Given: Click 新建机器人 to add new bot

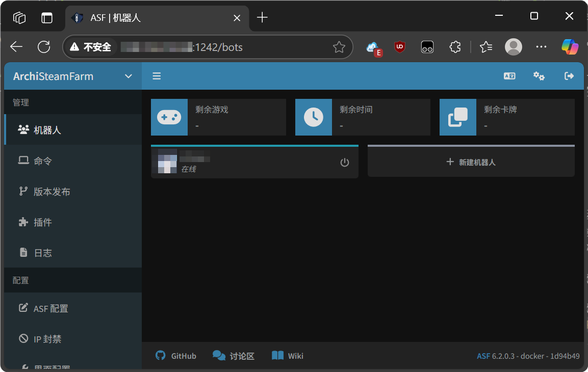Looking at the screenshot, I should (471, 162).
